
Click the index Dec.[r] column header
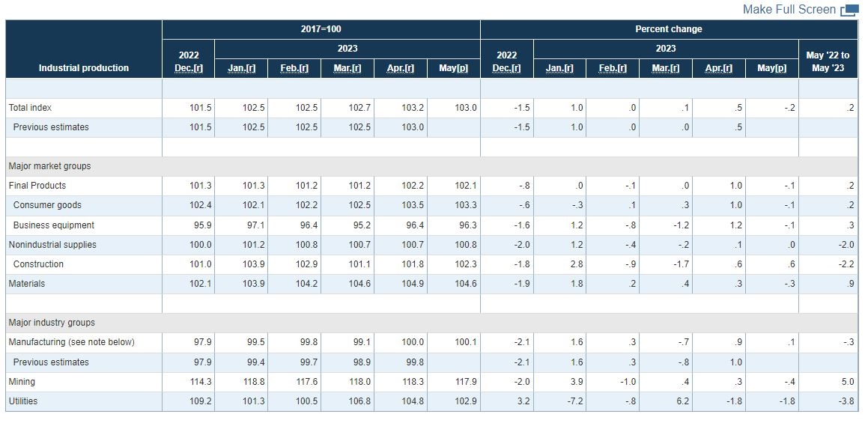[x=189, y=68]
